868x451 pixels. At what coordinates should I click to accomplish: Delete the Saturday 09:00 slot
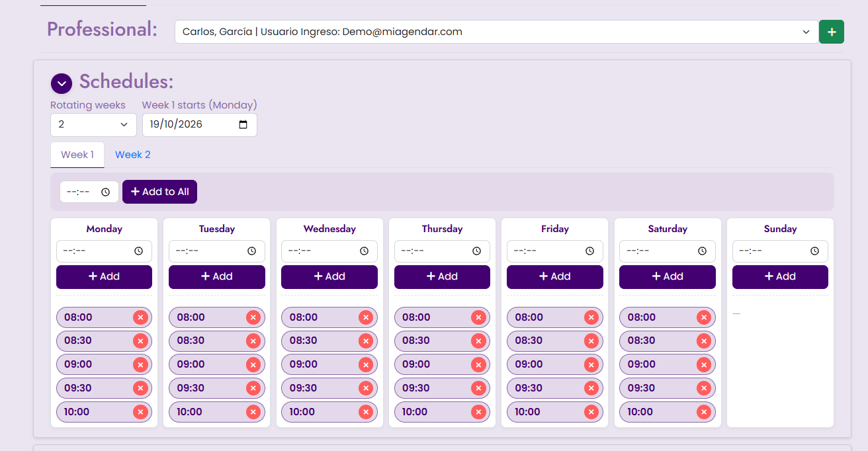click(x=703, y=364)
